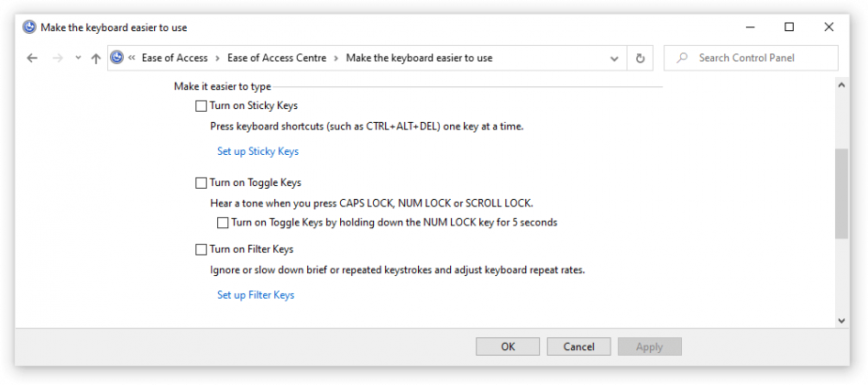
Task: Expand the address bar history dropdown
Action: pyautogui.click(x=614, y=58)
